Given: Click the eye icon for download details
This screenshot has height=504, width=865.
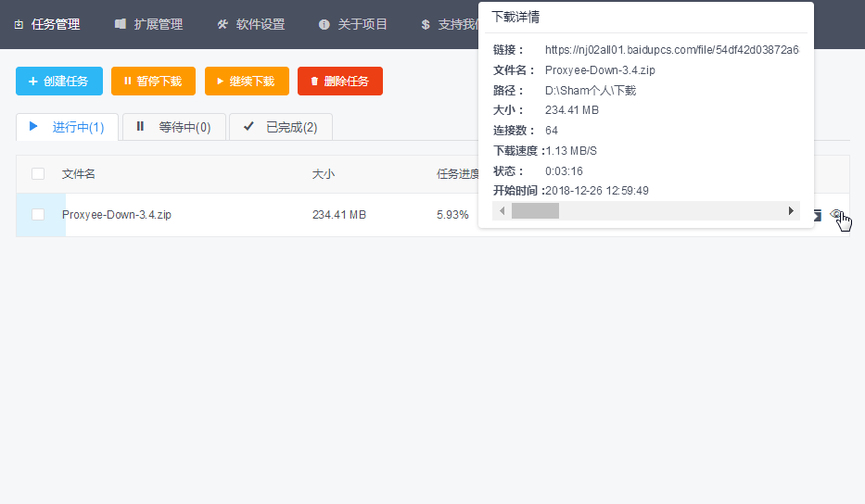Looking at the screenshot, I should (836, 215).
